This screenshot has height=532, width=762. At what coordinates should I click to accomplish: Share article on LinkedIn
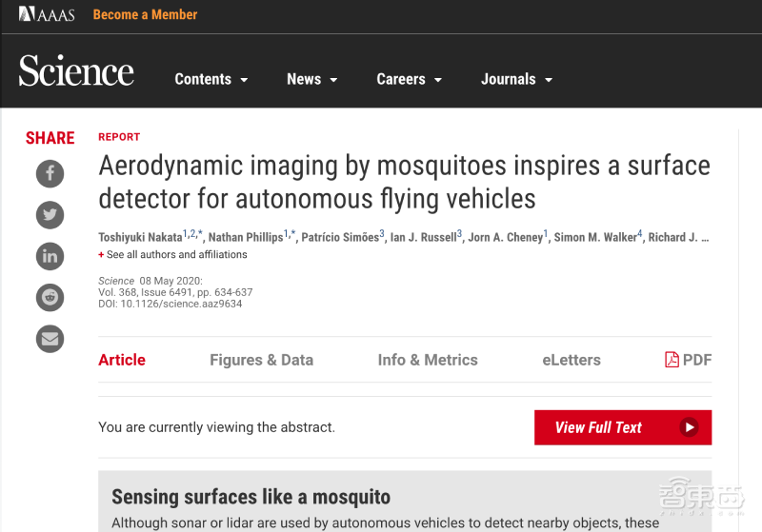50,255
